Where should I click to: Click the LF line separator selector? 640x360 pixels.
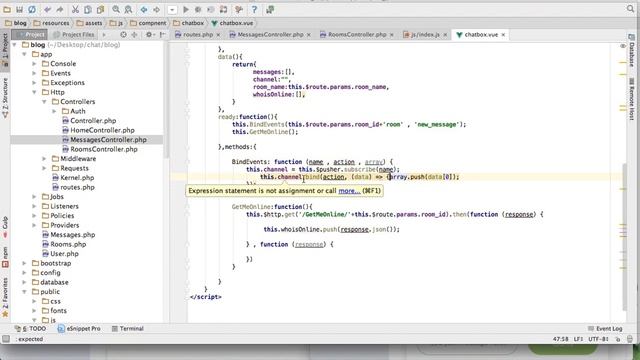tap(578, 339)
